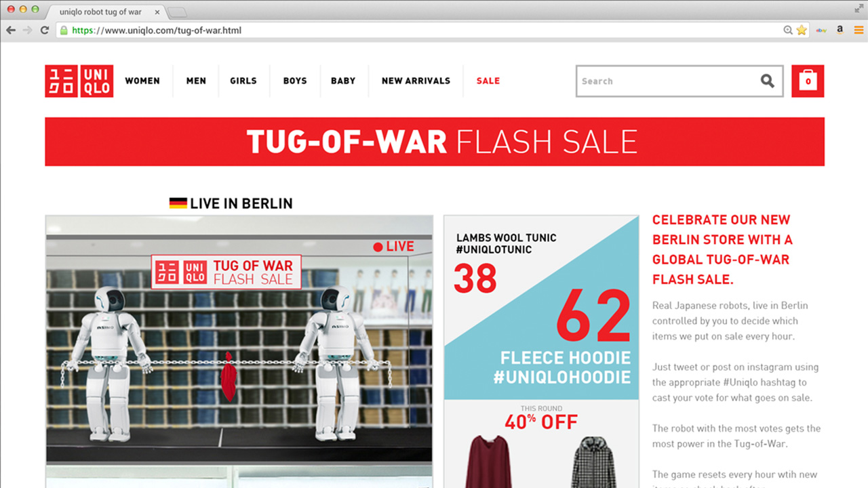Go to the BABY category
The height and width of the screenshot is (488, 868).
tap(343, 81)
